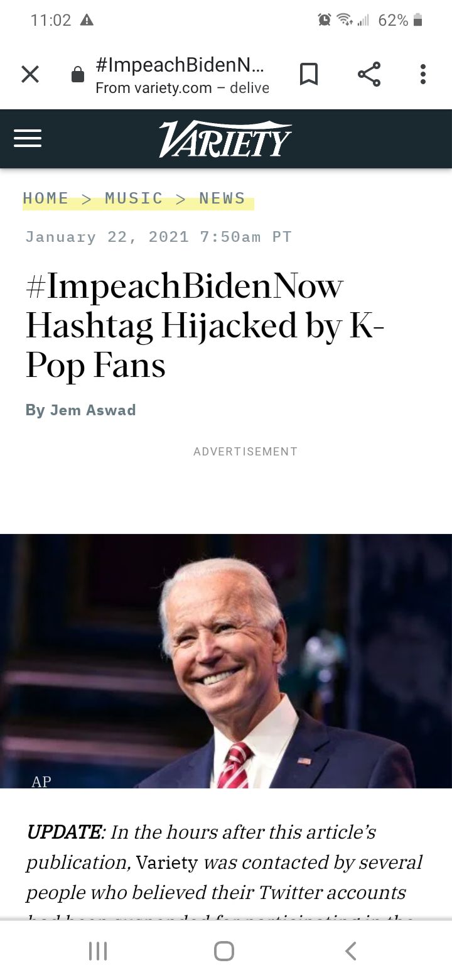Open the MUSIC breadcrumb section
Image resolution: width=452 pixels, height=980 pixels.
click(x=134, y=199)
